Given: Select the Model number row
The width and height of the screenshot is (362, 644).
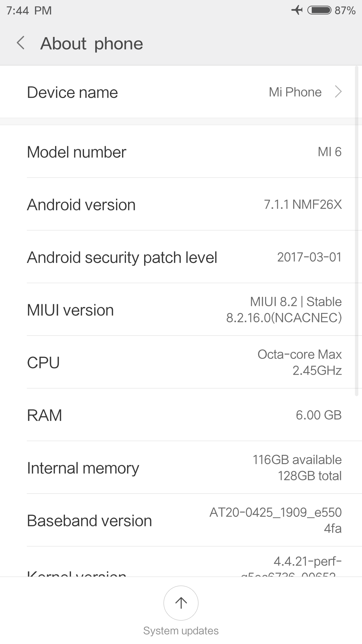Looking at the screenshot, I should click(181, 152).
